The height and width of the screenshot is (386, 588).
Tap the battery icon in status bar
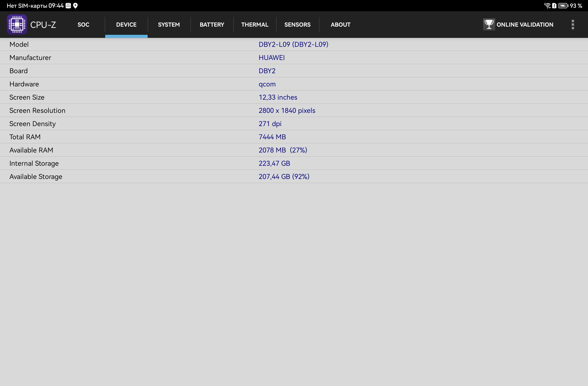coord(563,6)
